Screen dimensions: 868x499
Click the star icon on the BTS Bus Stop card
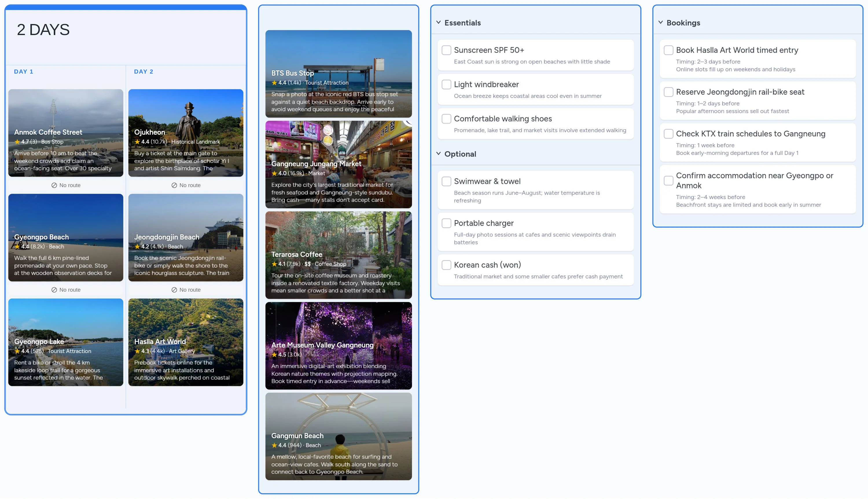point(274,83)
